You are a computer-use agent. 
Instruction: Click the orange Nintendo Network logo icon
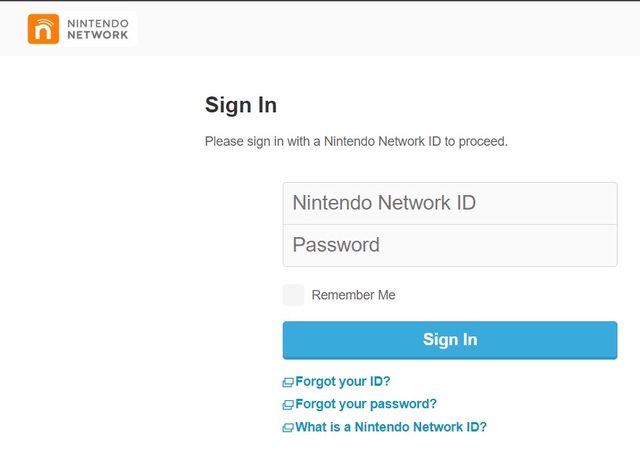[44, 28]
